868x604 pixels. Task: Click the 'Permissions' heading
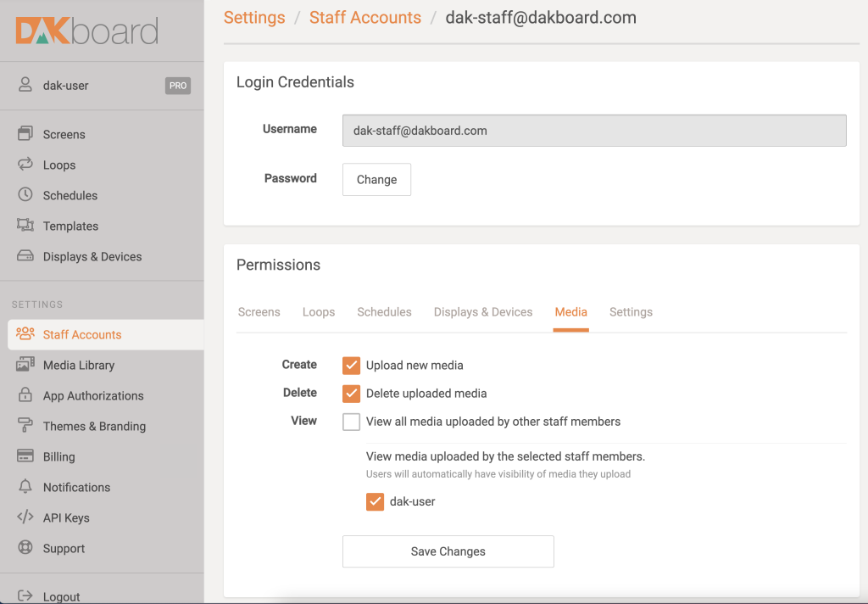[278, 265]
